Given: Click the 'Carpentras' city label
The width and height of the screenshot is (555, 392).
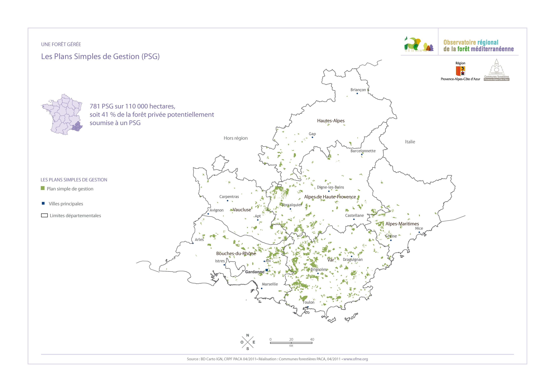Looking at the screenshot, I should [229, 197].
